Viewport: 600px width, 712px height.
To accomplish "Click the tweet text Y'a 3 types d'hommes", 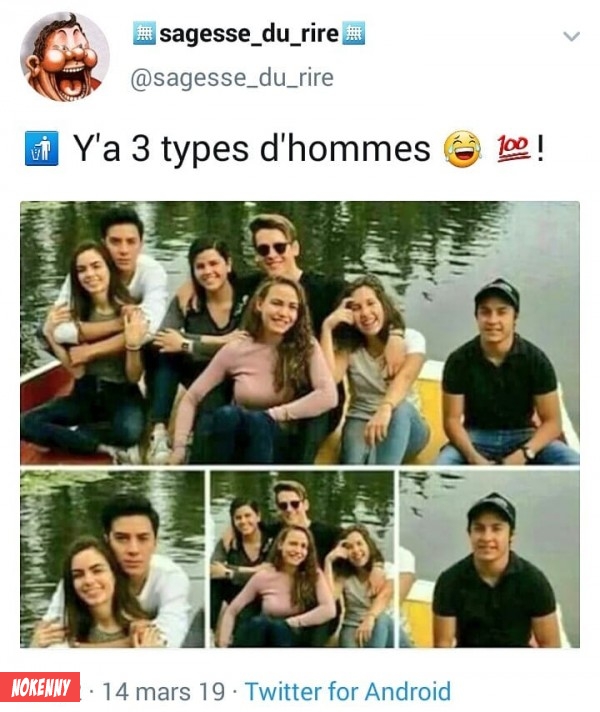I will [252, 149].
